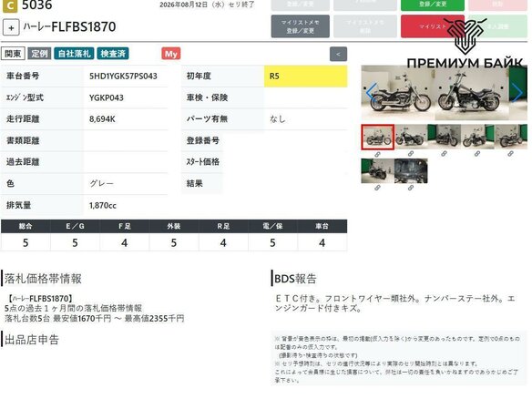Image resolution: width=532 pixels, height=399 pixels.
Task: Click the E/G score column header
Action: 75,226
